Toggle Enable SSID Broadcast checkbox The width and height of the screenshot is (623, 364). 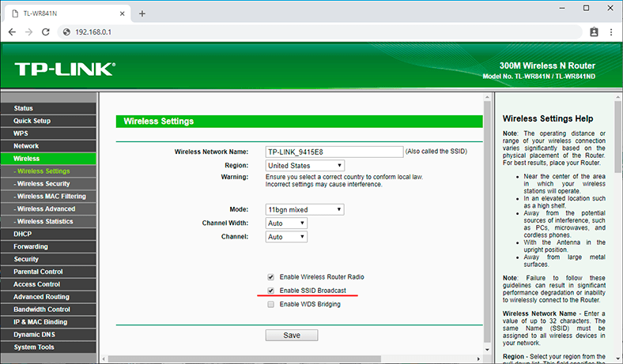click(x=270, y=291)
